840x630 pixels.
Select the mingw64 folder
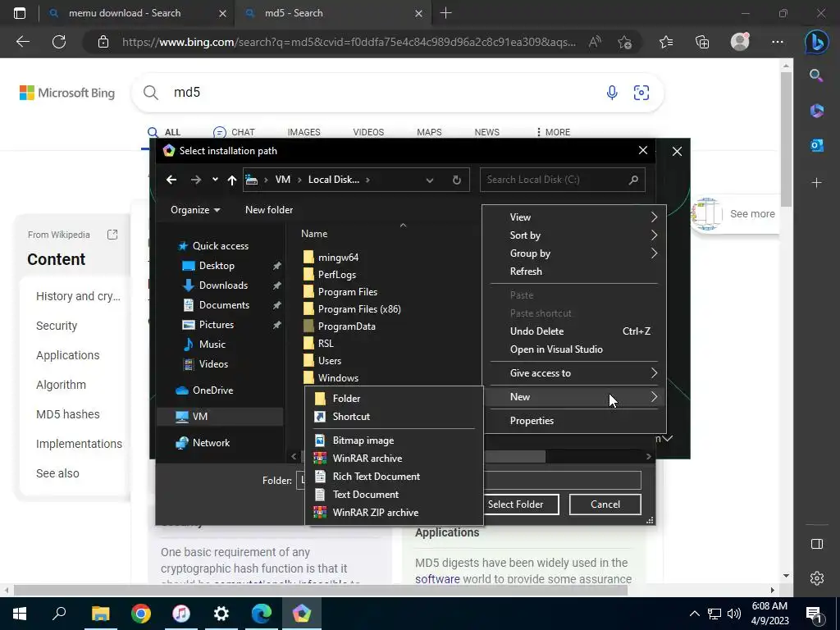338,257
